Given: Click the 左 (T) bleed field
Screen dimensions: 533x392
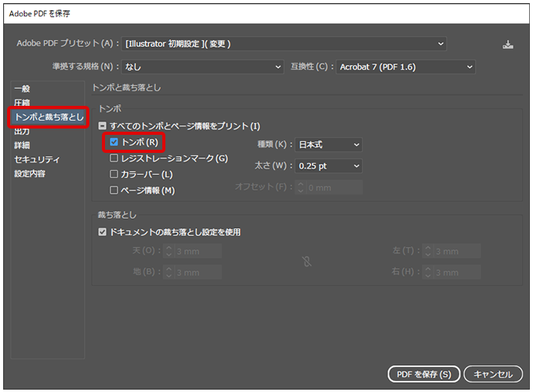Looking at the screenshot, I should [x=457, y=251].
